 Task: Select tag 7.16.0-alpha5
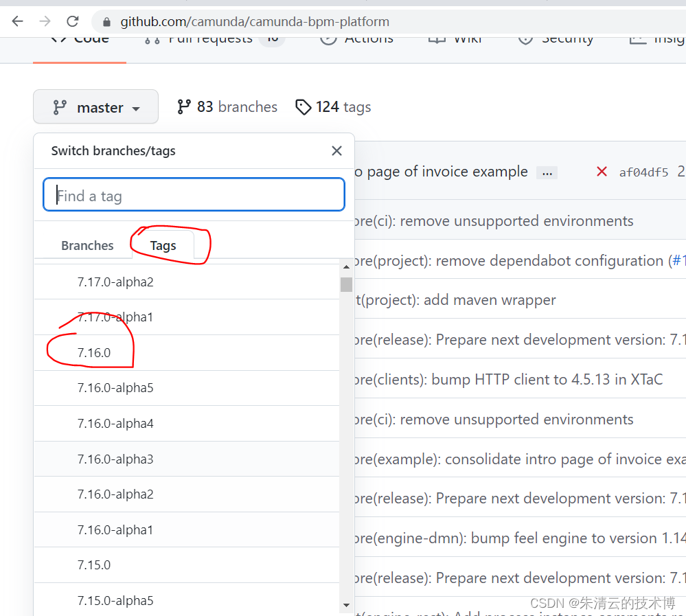[x=187, y=388]
